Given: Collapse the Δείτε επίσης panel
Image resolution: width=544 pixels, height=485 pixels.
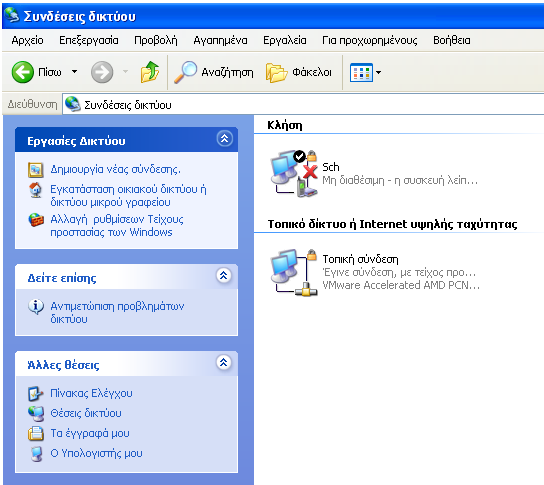Looking at the screenshot, I should (x=224, y=276).
